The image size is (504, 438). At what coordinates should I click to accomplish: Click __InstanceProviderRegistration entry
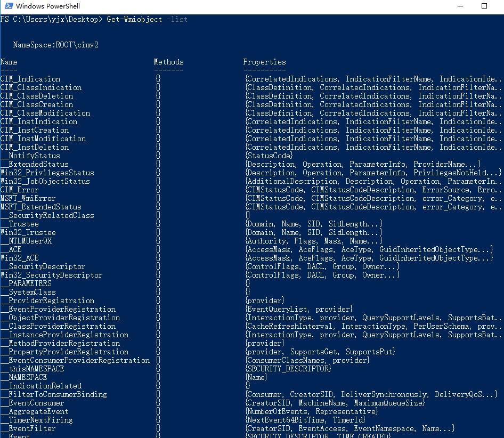click(x=64, y=335)
